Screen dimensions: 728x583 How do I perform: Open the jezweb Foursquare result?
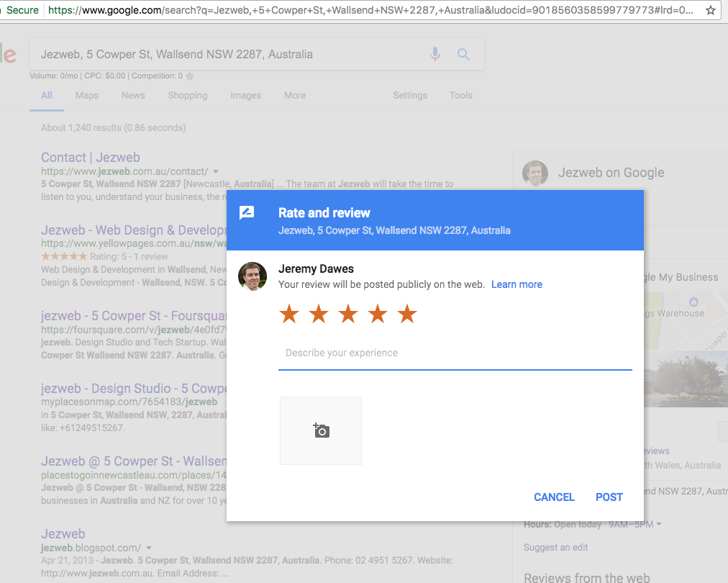pyautogui.click(x=134, y=315)
